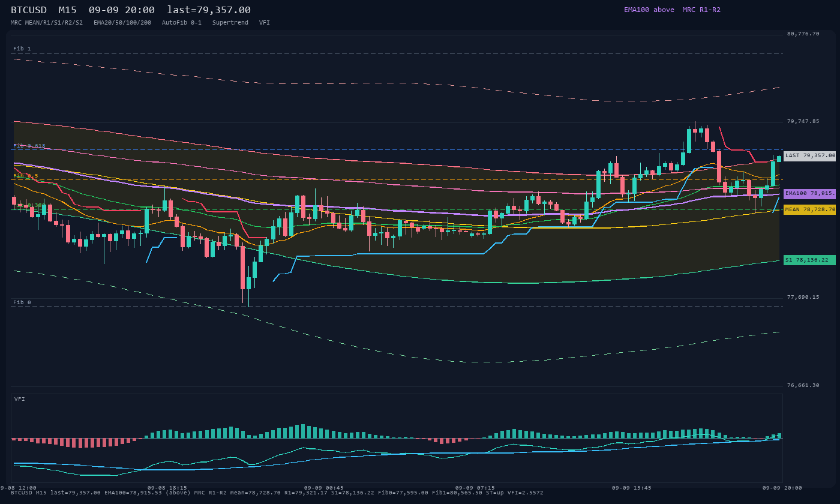
Task: Click the MRC MEAN/R1/S1/R2/S2 legend entry
Action: point(47,22)
